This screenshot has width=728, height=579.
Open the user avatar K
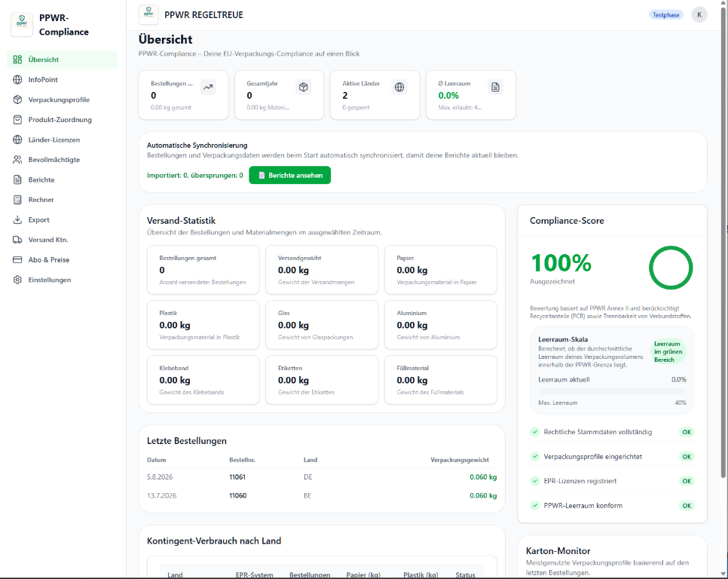[x=699, y=15]
